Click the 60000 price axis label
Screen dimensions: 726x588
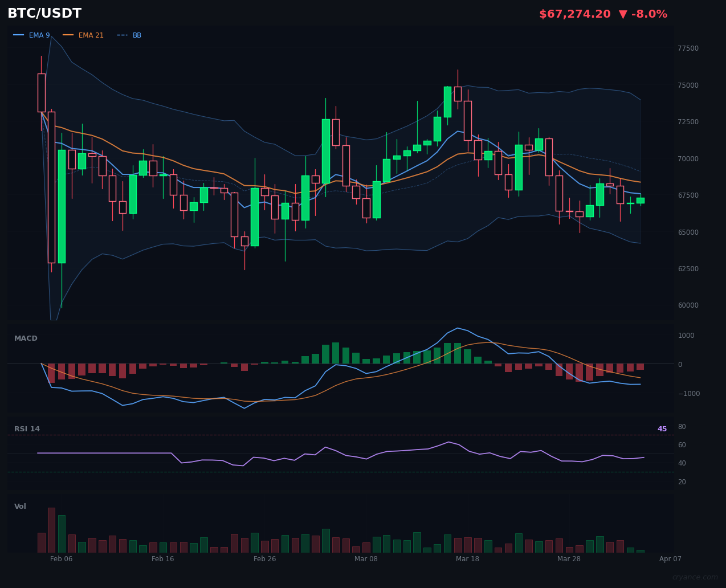click(688, 305)
